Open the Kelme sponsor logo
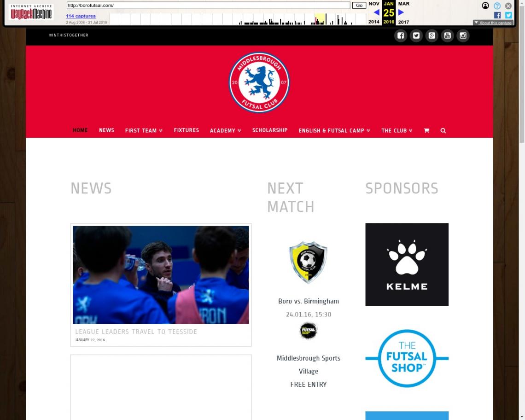525x420 pixels. tap(407, 264)
